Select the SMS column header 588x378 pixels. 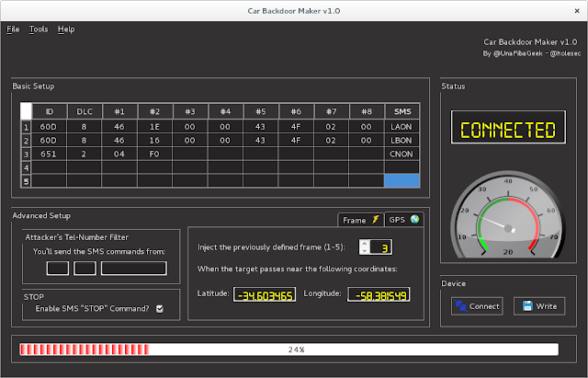pos(402,111)
